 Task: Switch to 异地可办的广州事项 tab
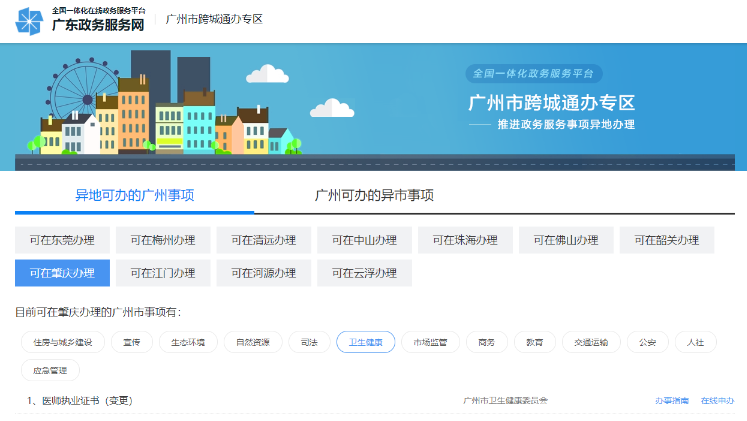(134, 195)
